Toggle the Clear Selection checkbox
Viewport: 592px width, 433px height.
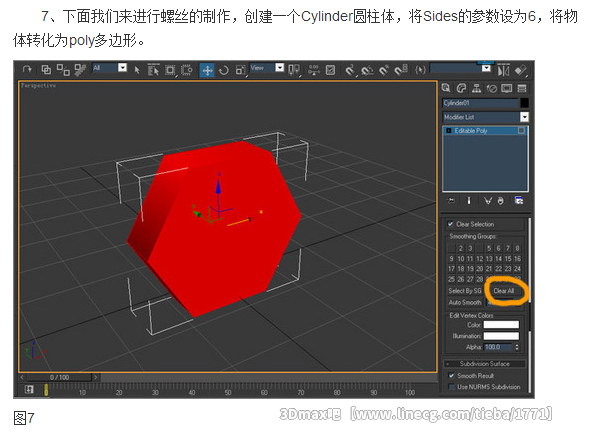click(450, 224)
